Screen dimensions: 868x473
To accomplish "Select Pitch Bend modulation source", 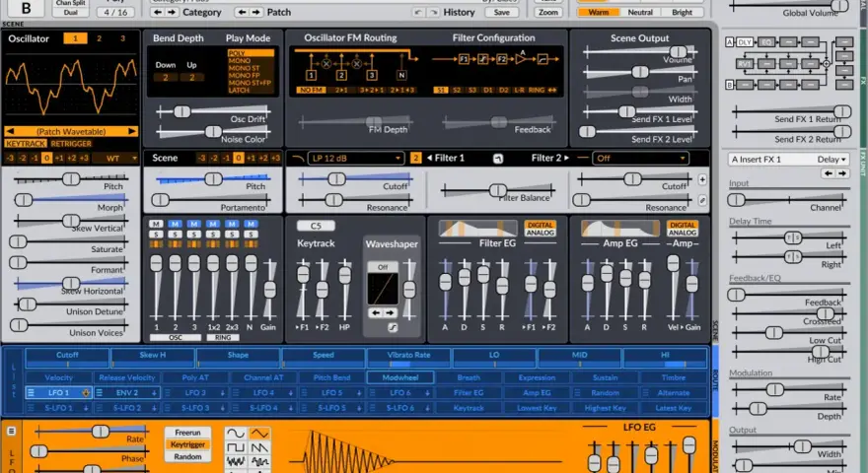I will (x=331, y=377).
